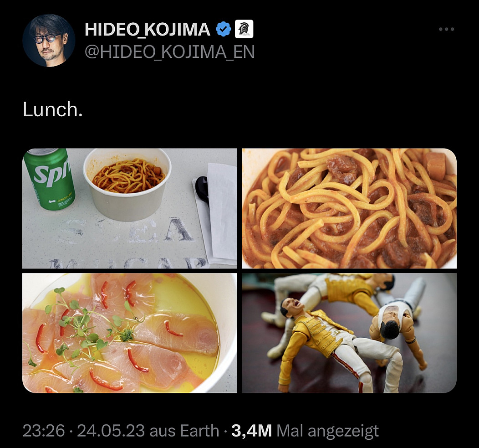
Task: Click the 24.05.23 post date
Action: 111,431
